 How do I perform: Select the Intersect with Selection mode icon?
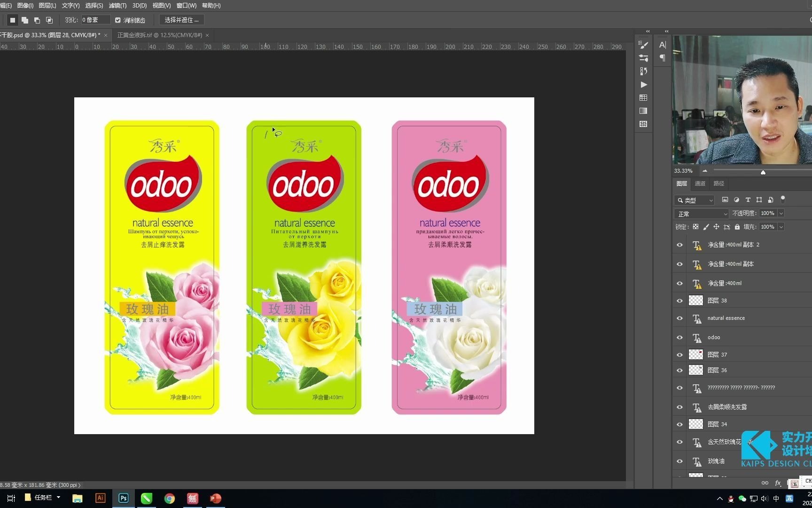[49, 20]
